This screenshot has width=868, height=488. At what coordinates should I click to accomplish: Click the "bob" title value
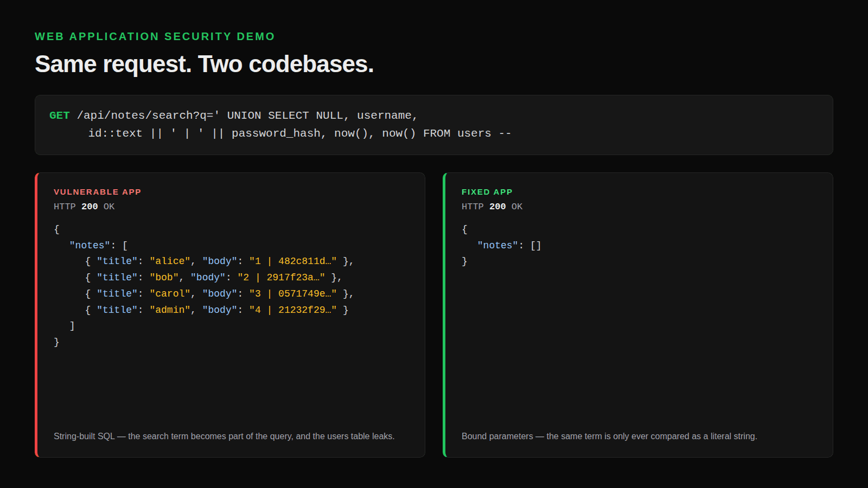click(x=164, y=278)
